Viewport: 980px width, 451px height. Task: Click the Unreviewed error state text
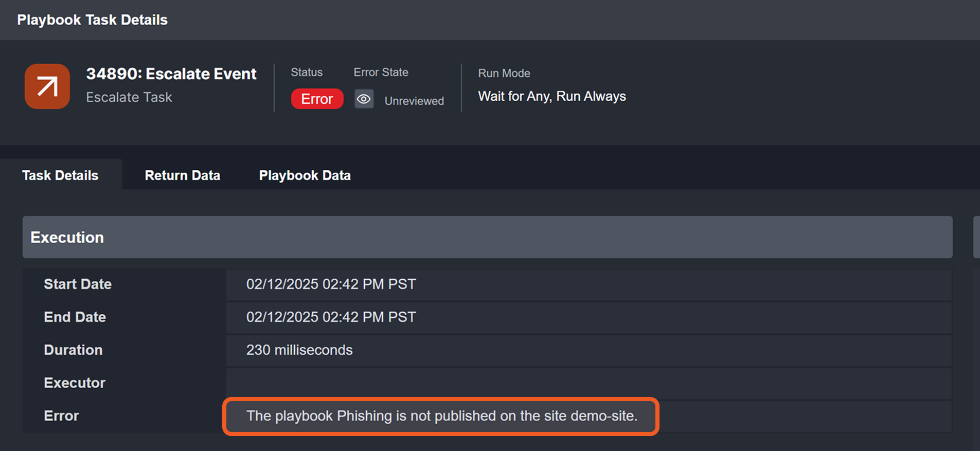(414, 101)
